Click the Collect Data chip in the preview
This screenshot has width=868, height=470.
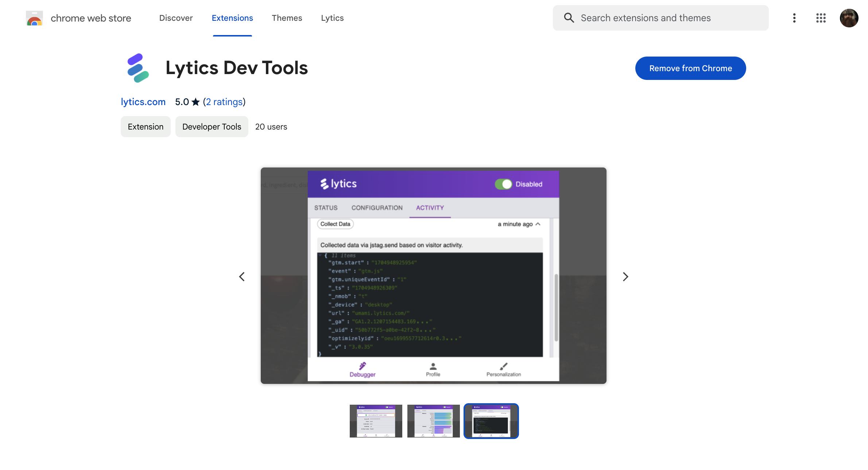[x=336, y=224]
